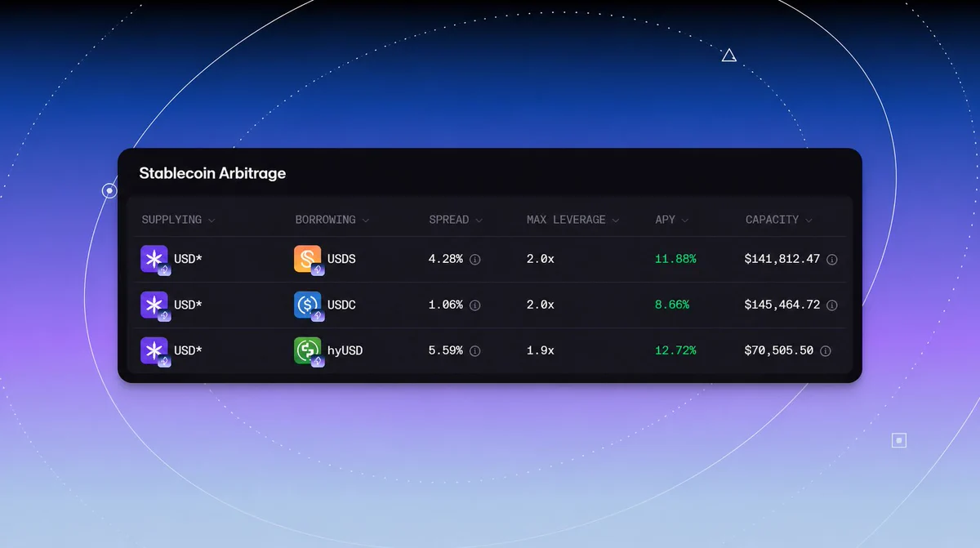This screenshot has width=980, height=548.
Task: Sort by the BORROWING column header
Action: [332, 220]
